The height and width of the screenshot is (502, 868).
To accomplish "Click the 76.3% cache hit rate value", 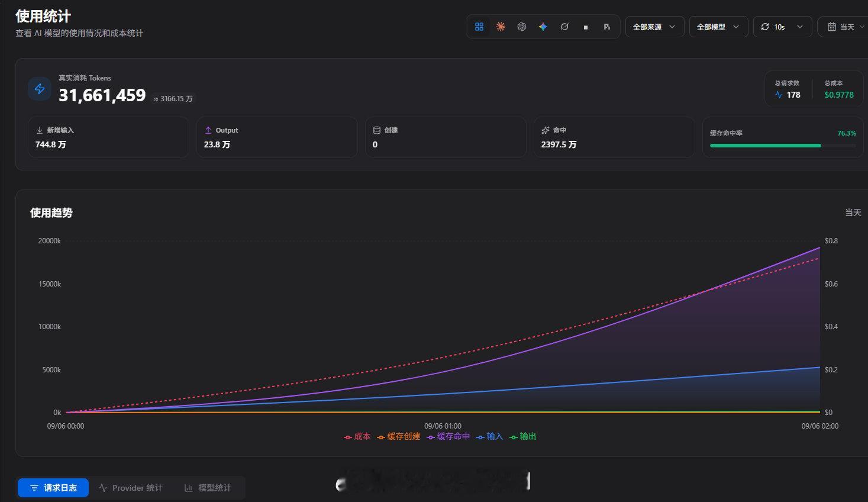I will point(847,133).
